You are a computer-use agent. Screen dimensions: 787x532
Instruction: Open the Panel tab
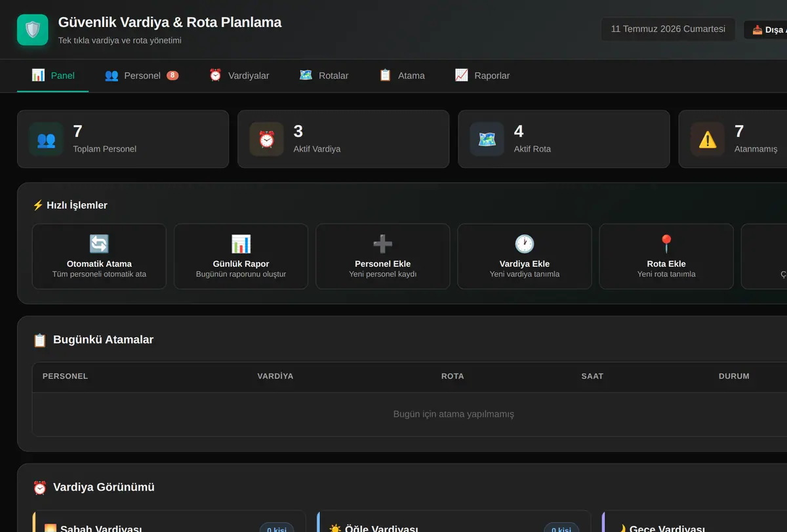tap(52, 75)
